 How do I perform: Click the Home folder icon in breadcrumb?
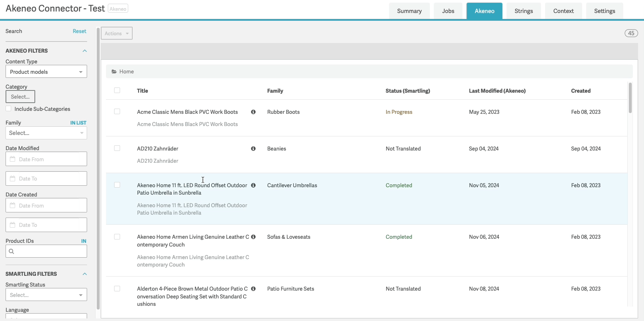click(x=114, y=72)
